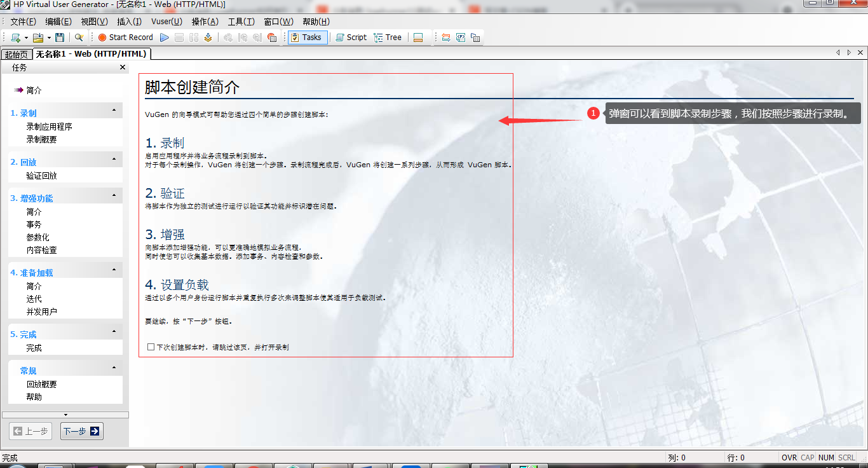Select 并发用户 in the task list
The height and width of the screenshot is (468, 868).
(x=41, y=312)
